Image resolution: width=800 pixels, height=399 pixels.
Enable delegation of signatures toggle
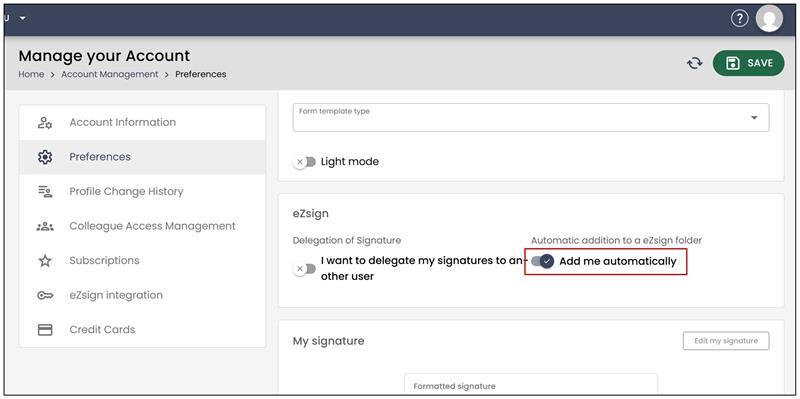[305, 268]
